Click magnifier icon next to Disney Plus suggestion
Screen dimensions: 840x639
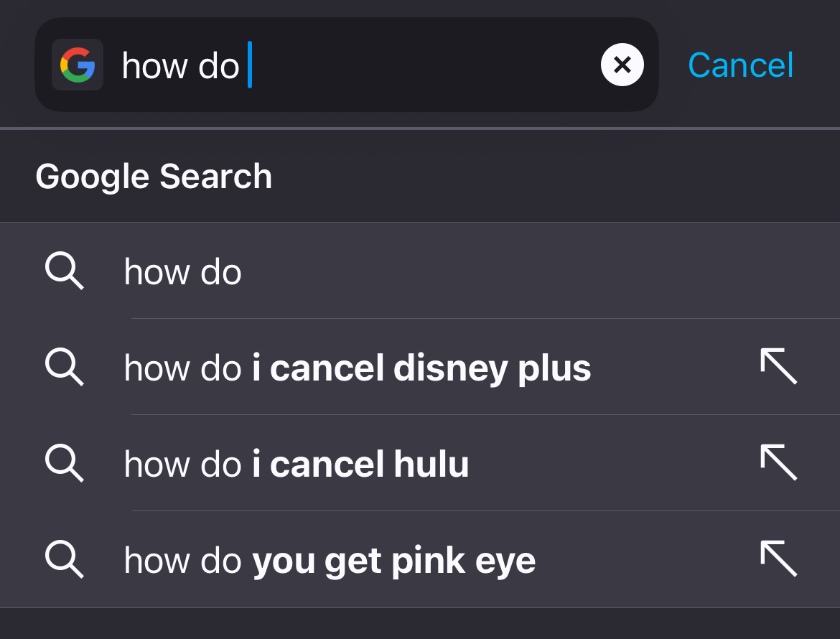point(64,367)
